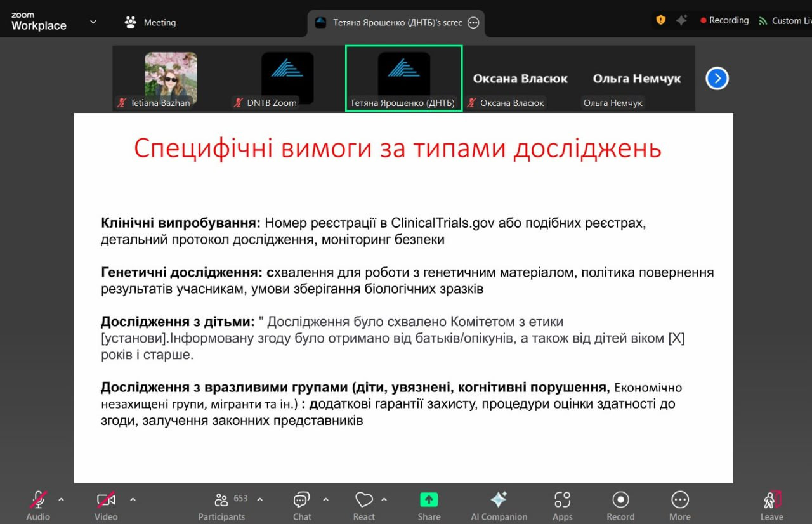Click the participant count 653

pos(240,498)
